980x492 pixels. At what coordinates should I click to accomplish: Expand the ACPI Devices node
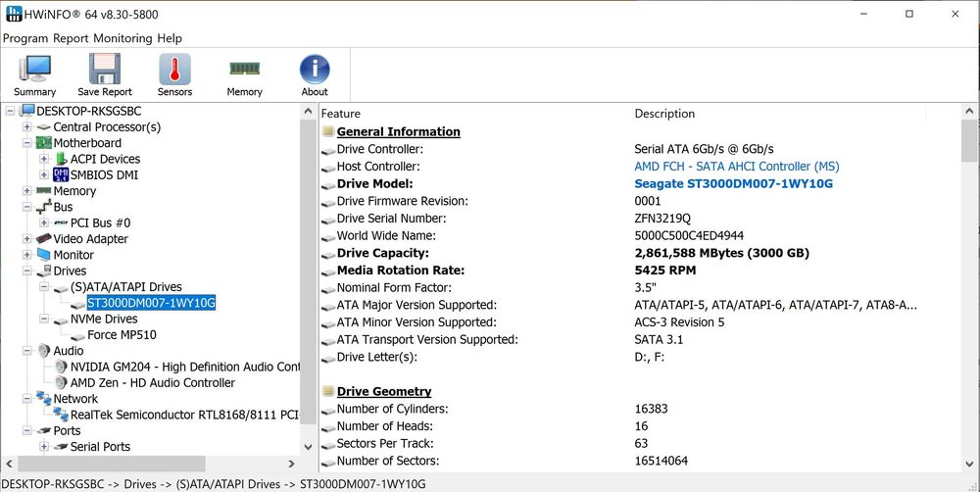[x=44, y=159]
